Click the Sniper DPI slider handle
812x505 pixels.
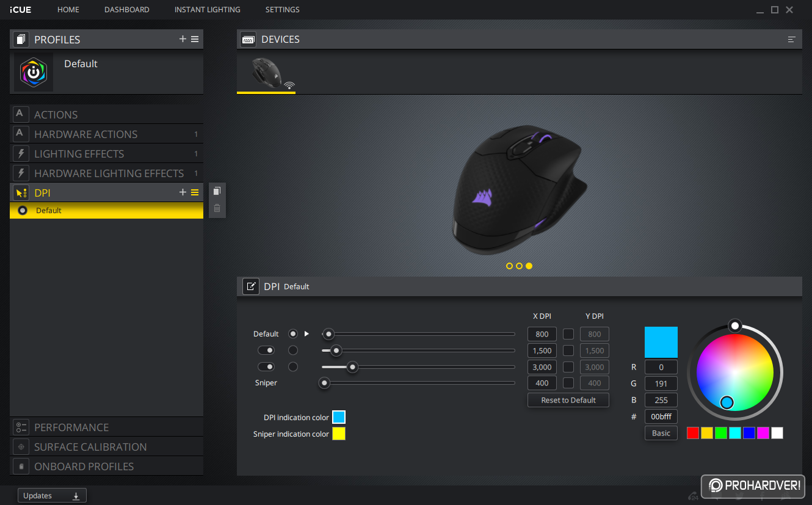(325, 383)
